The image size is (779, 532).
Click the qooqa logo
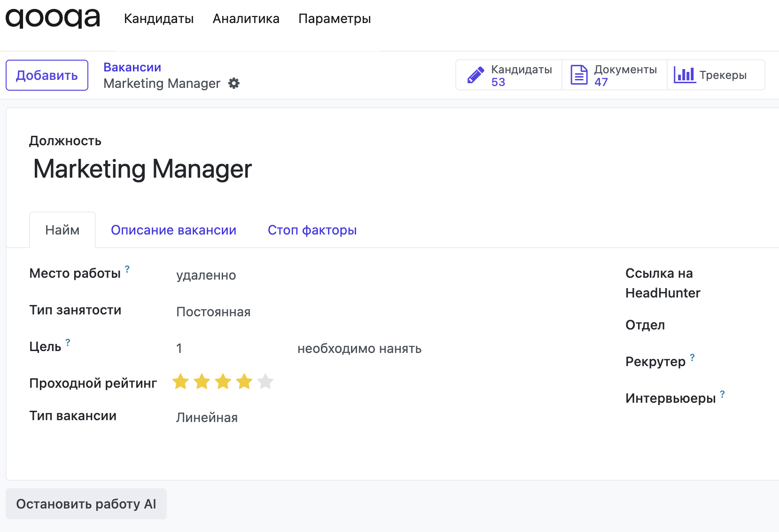point(53,18)
